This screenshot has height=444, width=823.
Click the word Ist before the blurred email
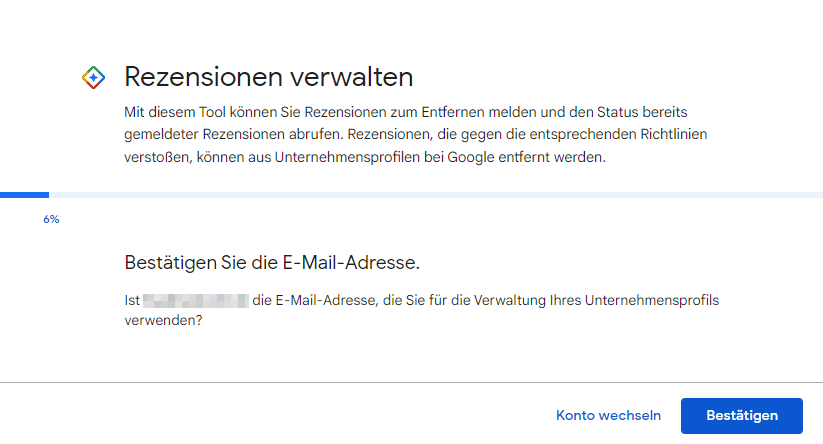(132, 301)
